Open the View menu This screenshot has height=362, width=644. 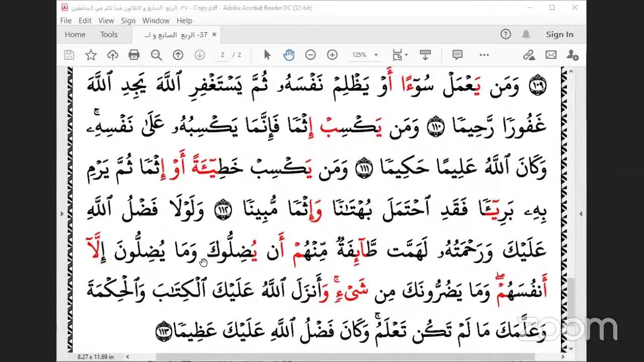click(106, 21)
